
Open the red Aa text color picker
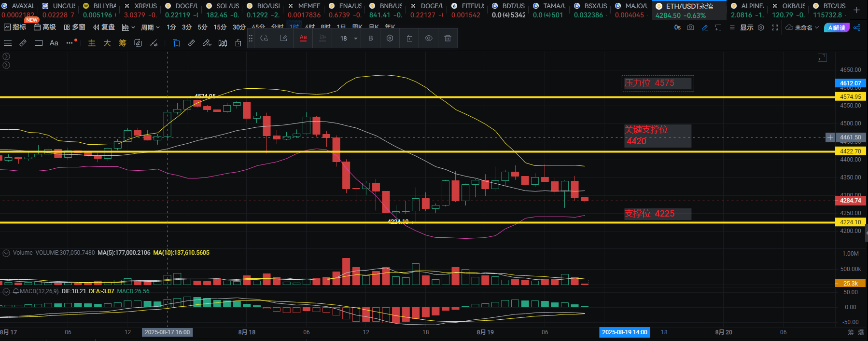[x=303, y=38]
